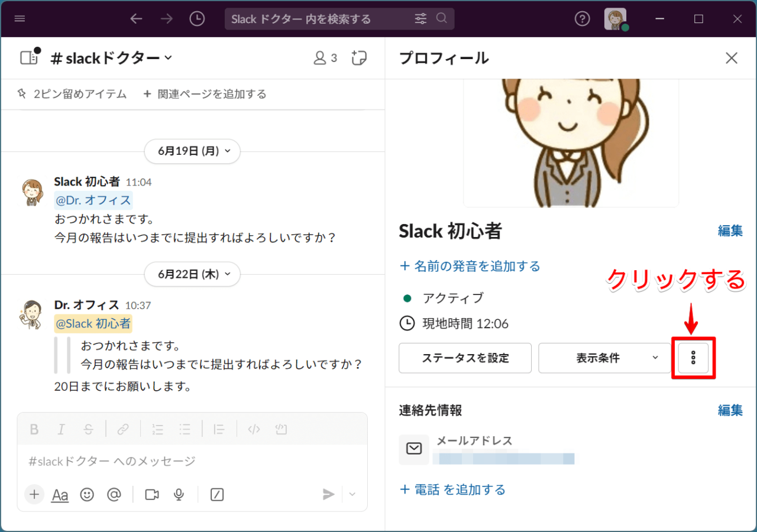757x532 pixels.
Task: Open 表示条件 dropdown
Action: [x=604, y=358]
